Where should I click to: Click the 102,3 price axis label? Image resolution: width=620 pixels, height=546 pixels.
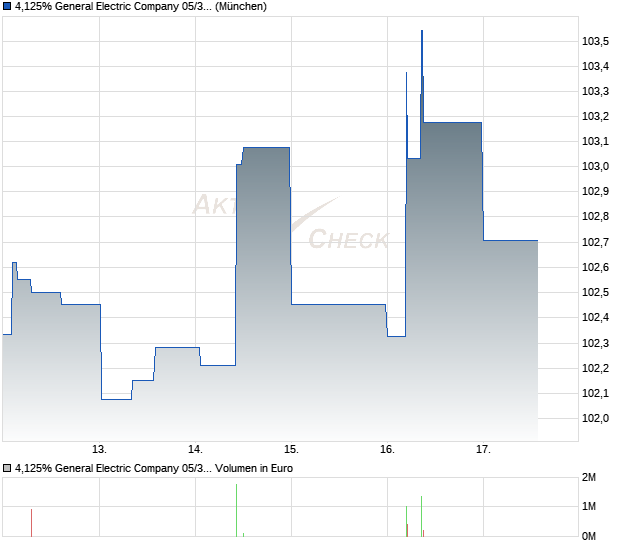coord(595,343)
